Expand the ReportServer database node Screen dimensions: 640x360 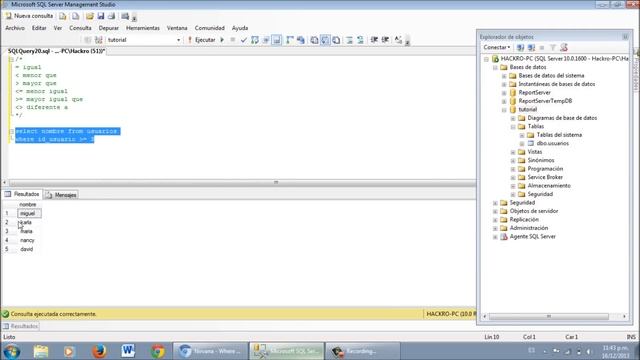point(504,93)
